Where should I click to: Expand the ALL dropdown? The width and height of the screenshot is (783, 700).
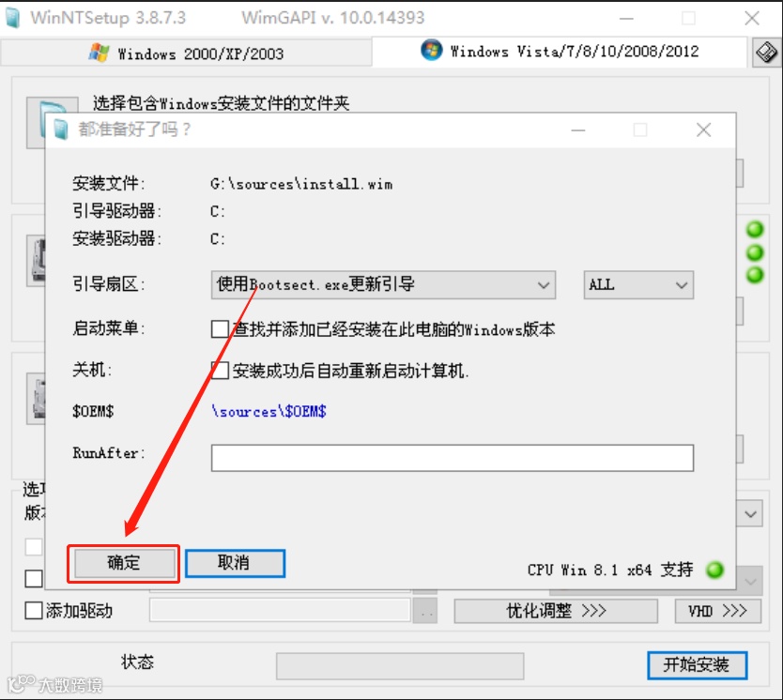click(638, 285)
